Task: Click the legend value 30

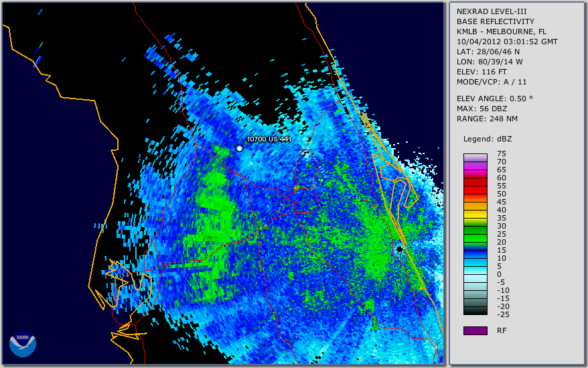Action: [x=502, y=226]
